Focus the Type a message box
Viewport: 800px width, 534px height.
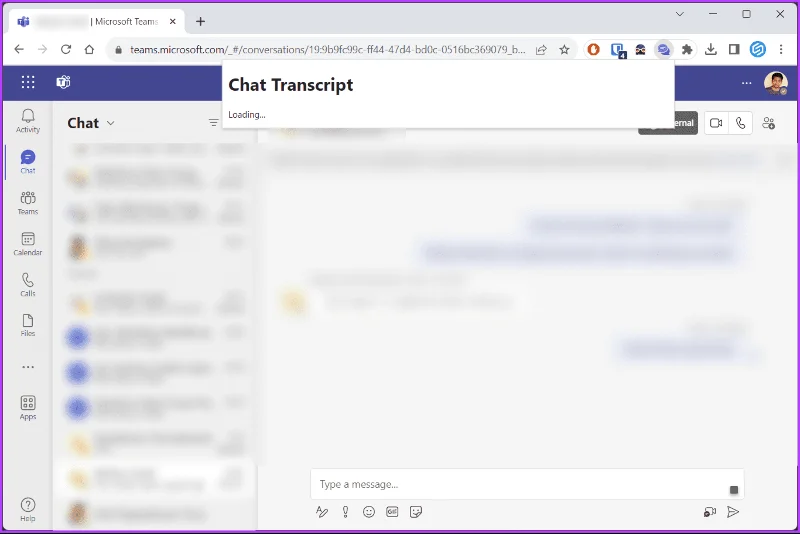tap(527, 484)
